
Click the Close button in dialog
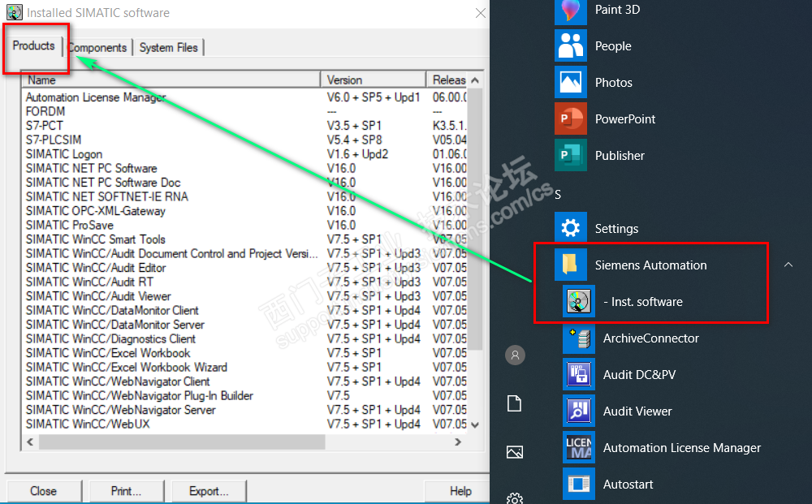pos(44,490)
